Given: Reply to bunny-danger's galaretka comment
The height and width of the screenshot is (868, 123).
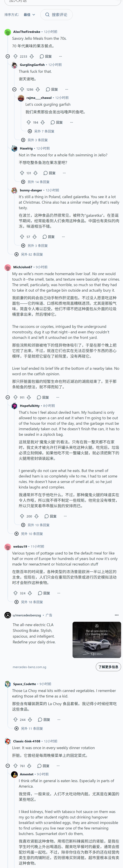Looking at the screenshot, I should [x=49, y=236].
